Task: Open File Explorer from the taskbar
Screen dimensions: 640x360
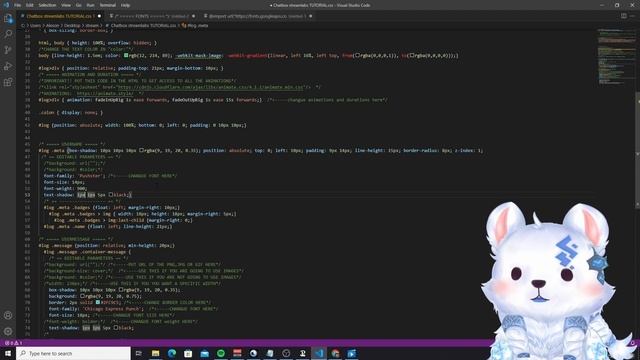Action: (x=156, y=353)
